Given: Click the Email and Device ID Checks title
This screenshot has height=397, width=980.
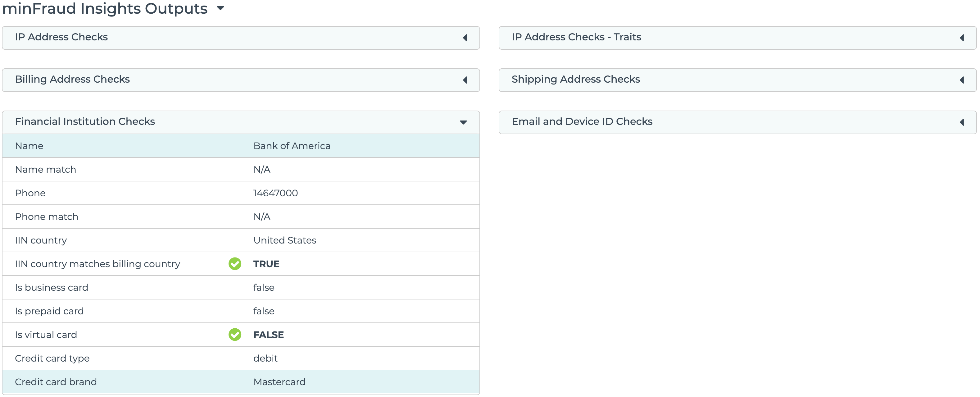Looking at the screenshot, I should click(x=582, y=121).
